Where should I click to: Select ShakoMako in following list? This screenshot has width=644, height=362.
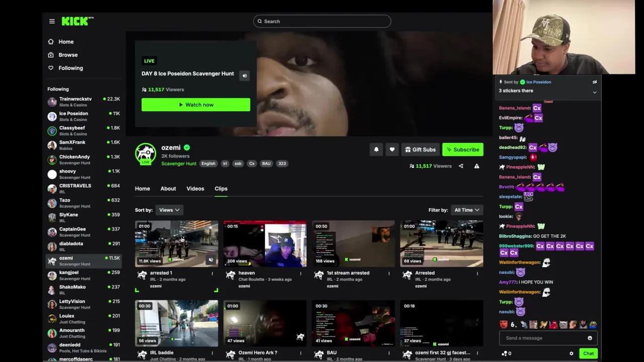point(84,290)
